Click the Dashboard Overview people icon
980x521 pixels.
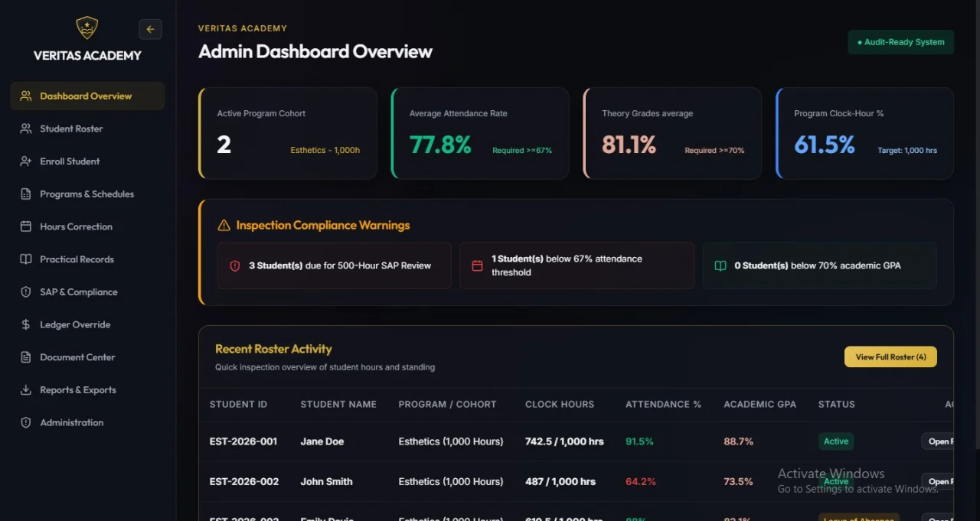point(26,96)
